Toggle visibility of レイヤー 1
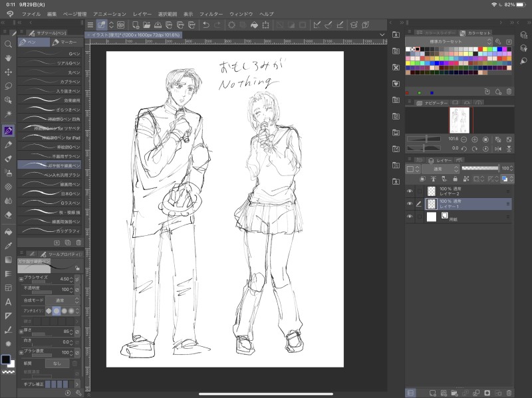 pos(410,204)
